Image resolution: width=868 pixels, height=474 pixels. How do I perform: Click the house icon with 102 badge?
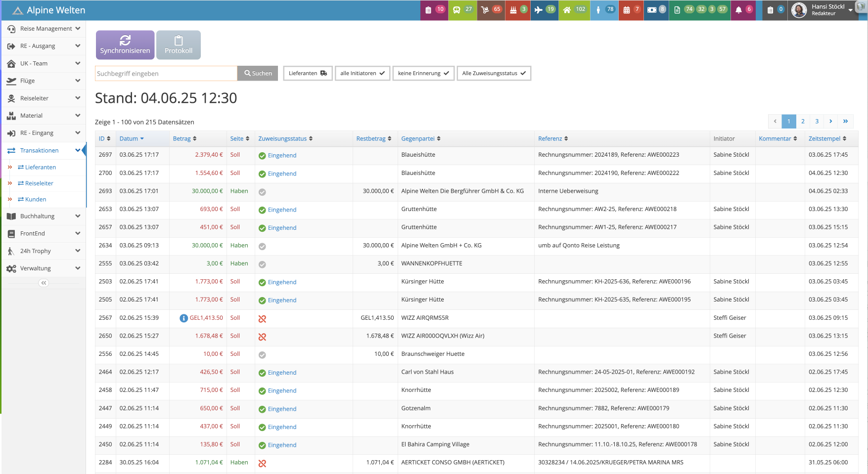[567, 10]
